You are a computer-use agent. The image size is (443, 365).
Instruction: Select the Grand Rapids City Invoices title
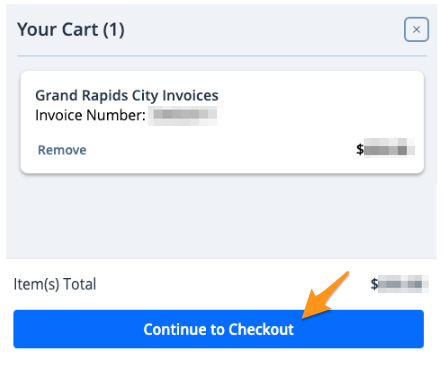127,95
